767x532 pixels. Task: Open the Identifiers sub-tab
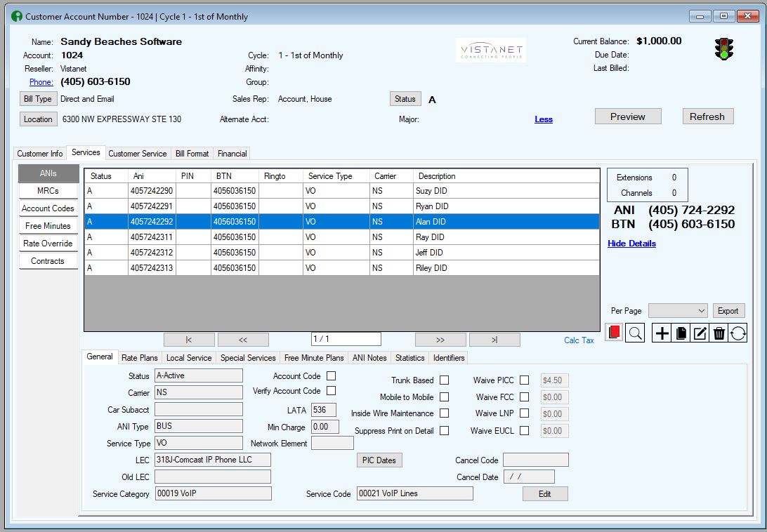[449, 358]
